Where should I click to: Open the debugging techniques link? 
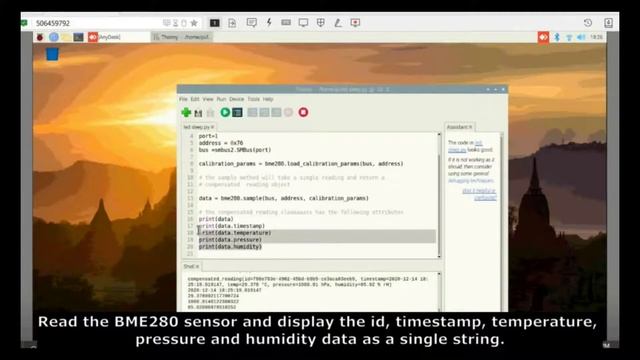click(471, 180)
